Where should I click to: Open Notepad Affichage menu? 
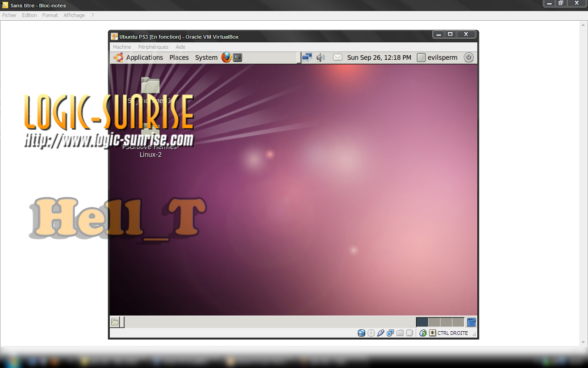pos(74,15)
